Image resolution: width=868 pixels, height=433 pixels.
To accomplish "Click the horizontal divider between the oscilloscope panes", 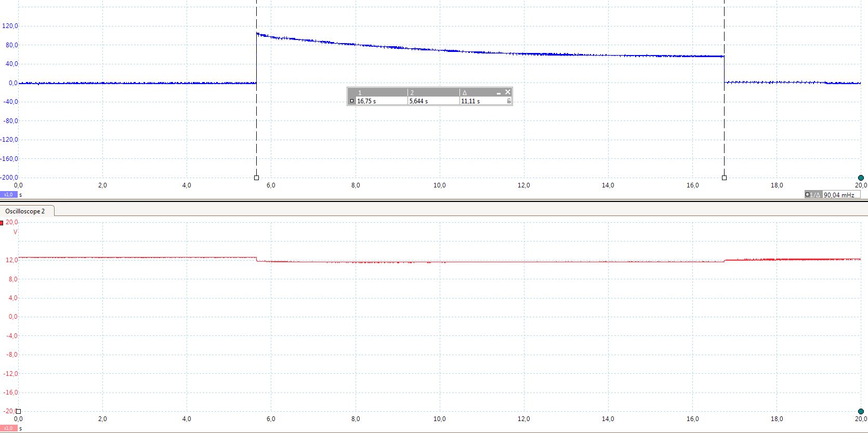I will 434,200.
